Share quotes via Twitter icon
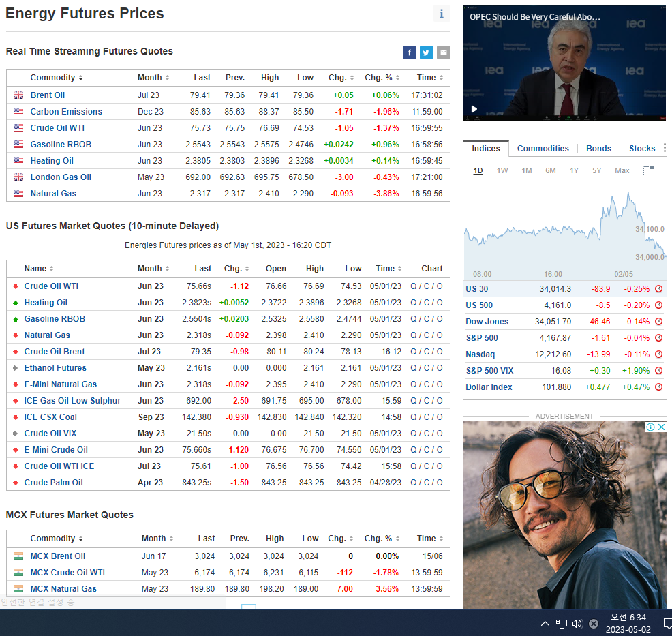 427,52
